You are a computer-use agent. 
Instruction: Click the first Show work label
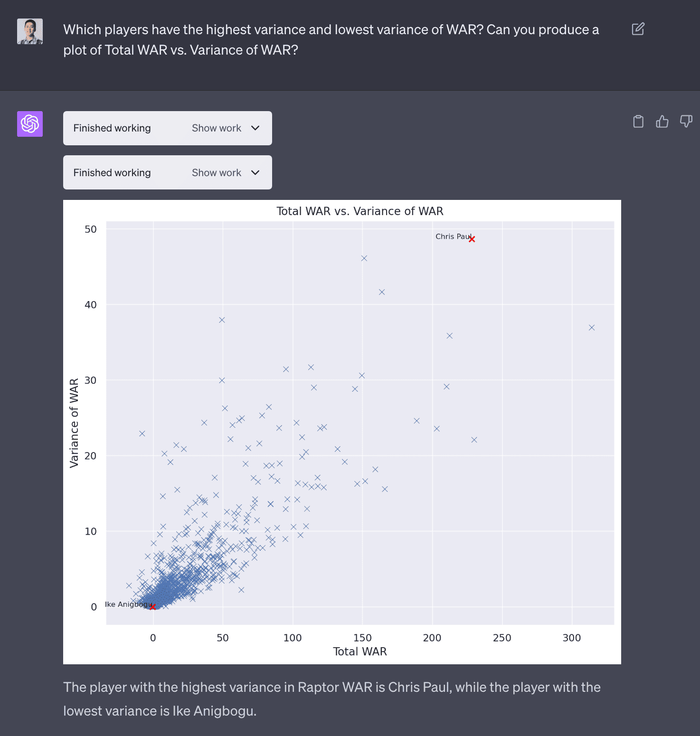pyautogui.click(x=217, y=128)
